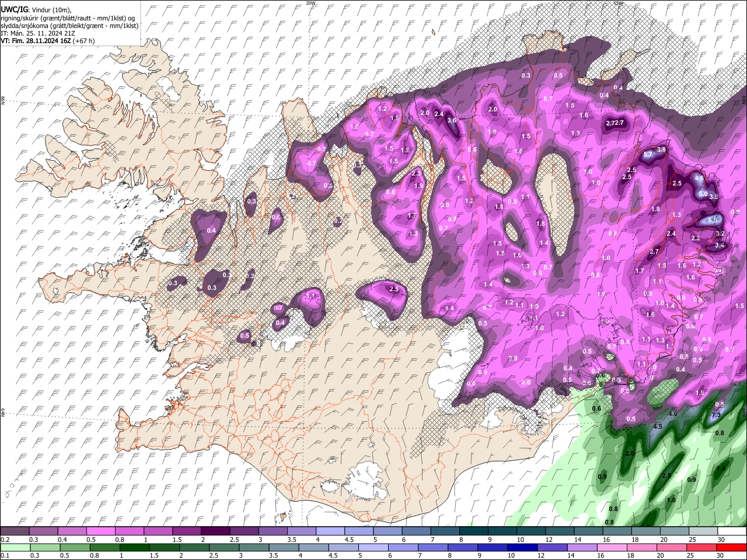Click the darkest purple snow swatch starting at 2
747x560 pixels.
215,531
